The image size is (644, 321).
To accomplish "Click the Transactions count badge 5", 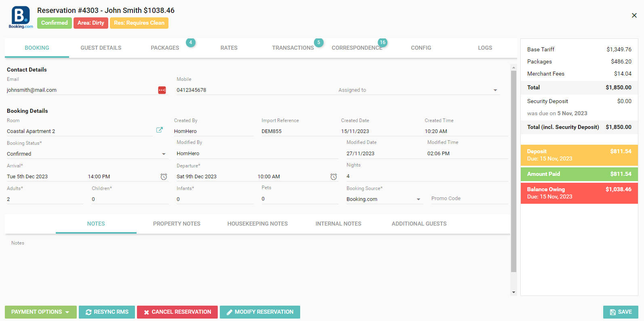I will [x=319, y=42].
